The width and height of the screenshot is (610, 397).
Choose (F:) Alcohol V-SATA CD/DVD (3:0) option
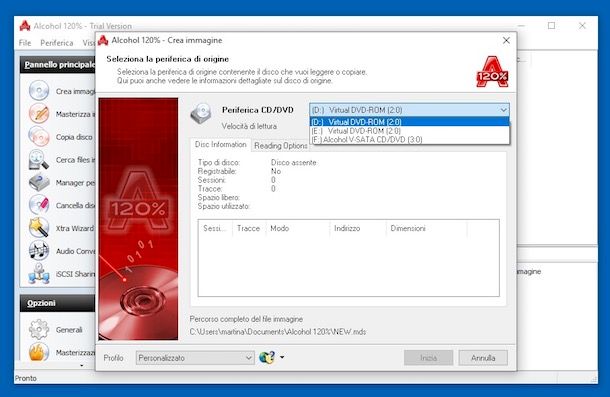410,140
